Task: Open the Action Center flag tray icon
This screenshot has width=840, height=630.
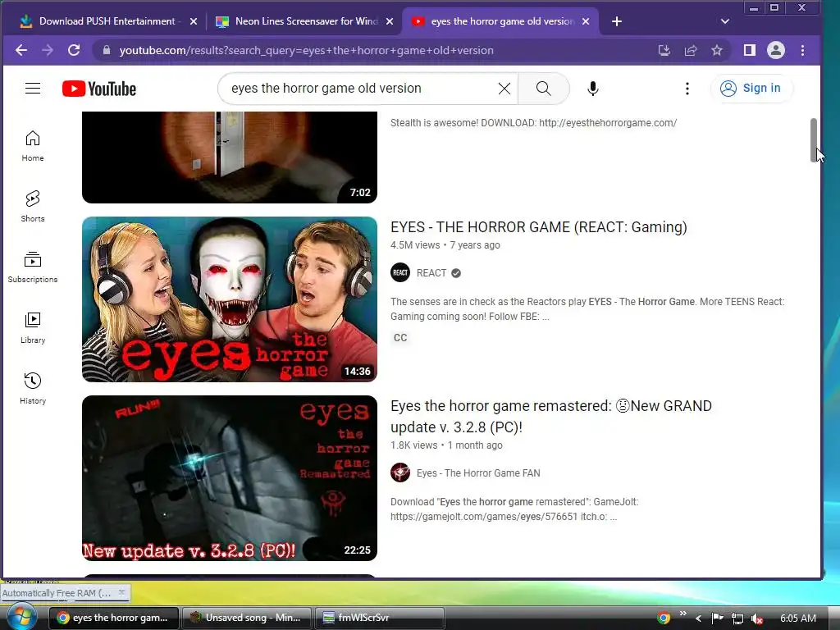Action: click(718, 619)
